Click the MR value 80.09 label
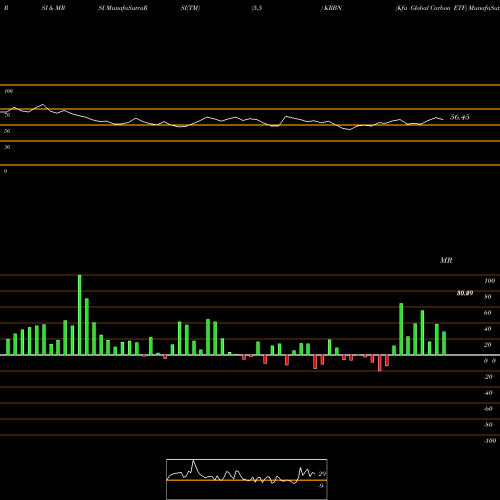Image resolution: width=500 pixels, height=500 pixels. point(465,293)
